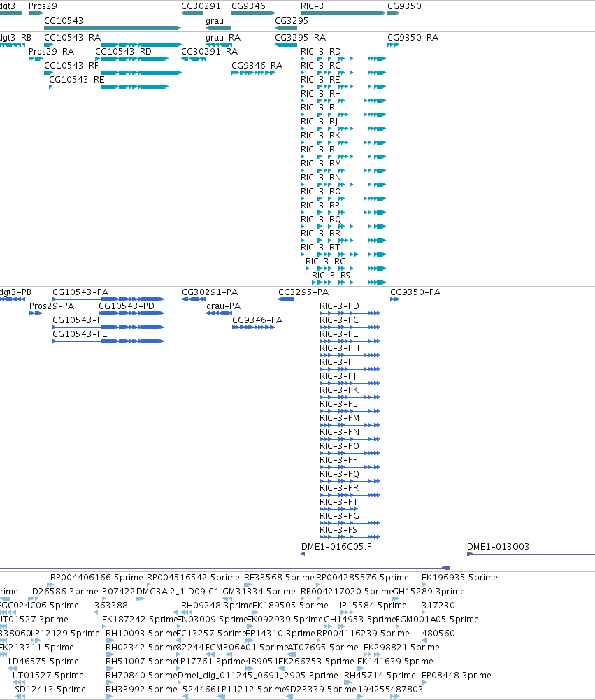The image size is (595, 700).
Task: Select EST EP08448.3prime
Action: tap(456, 676)
